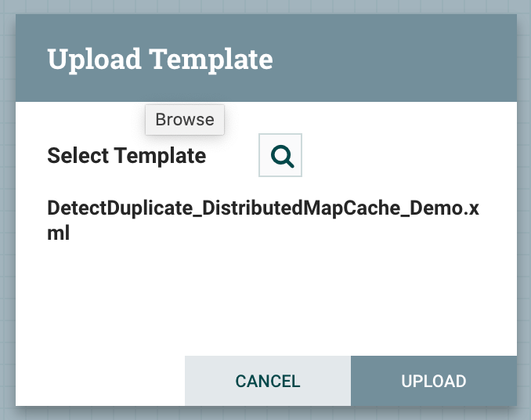Click the DetectDuplicate_DistributedMapCache_Demo.xml file name

[x=263, y=220]
